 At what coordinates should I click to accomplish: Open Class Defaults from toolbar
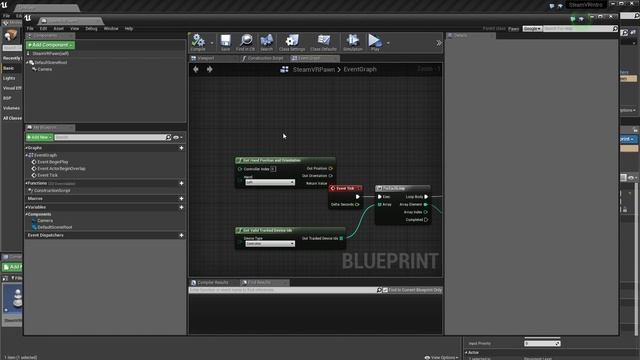point(323,42)
